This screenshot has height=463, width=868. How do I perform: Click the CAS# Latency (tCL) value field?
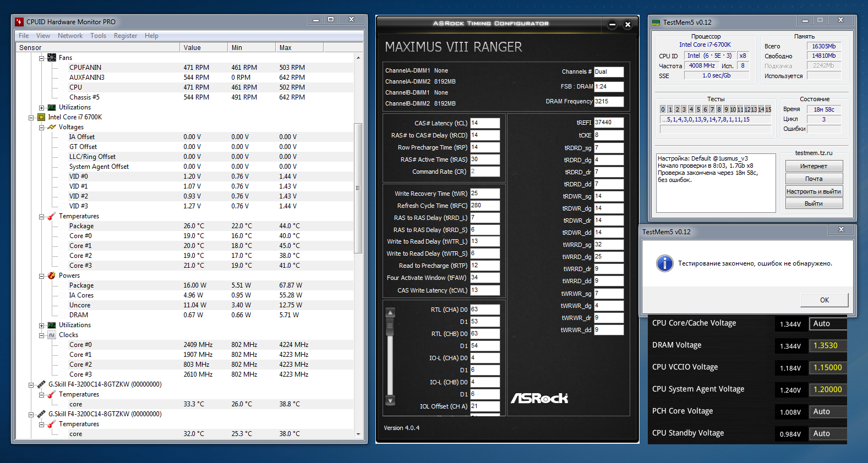[x=485, y=123]
